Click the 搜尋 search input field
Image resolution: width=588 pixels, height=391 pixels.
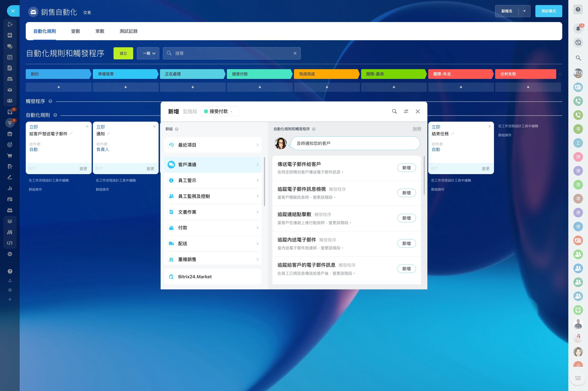coord(232,53)
